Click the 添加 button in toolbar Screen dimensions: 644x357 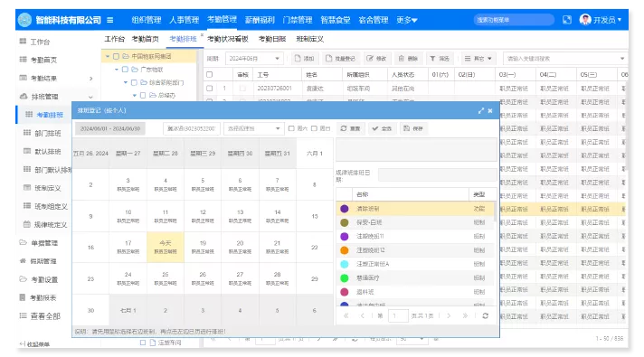304,59
